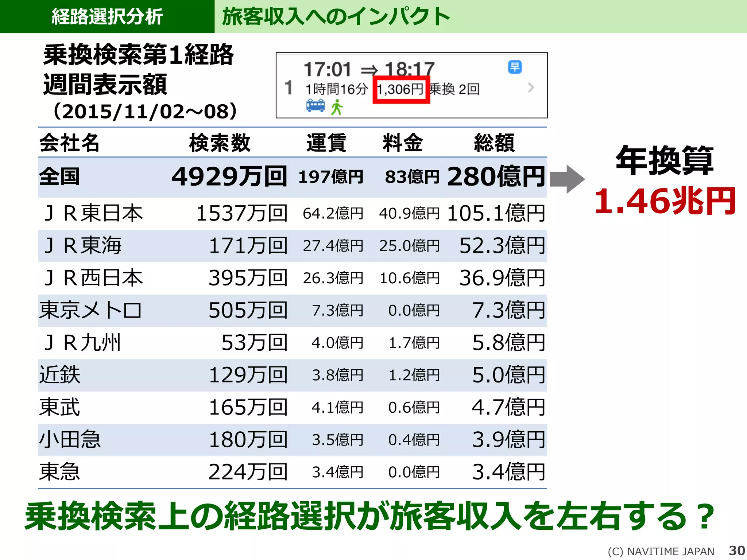Click the 40.9億円 cell
Screen dimensions: 747x560
[x=409, y=214]
